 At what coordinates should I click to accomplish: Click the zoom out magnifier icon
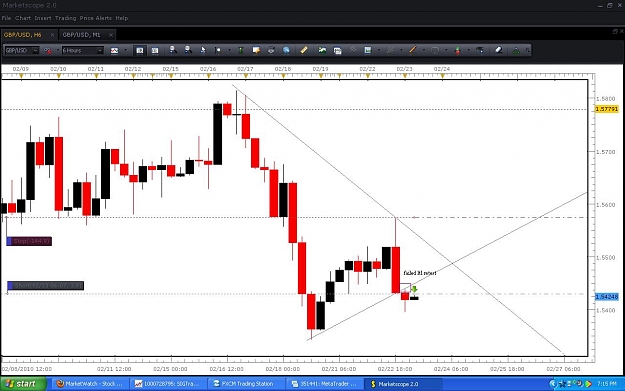(x=188, y=50)
